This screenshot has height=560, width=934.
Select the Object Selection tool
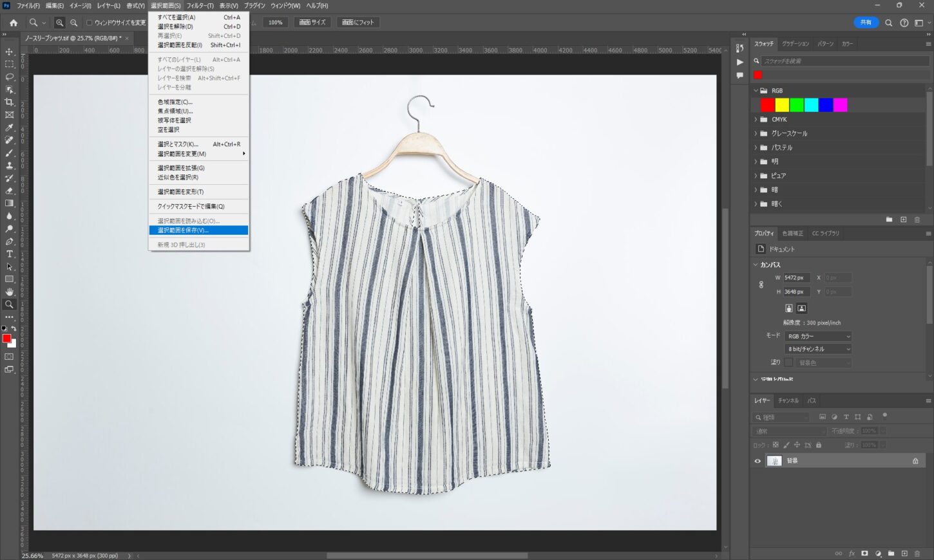pyautogui.click(x=9, y=89)
